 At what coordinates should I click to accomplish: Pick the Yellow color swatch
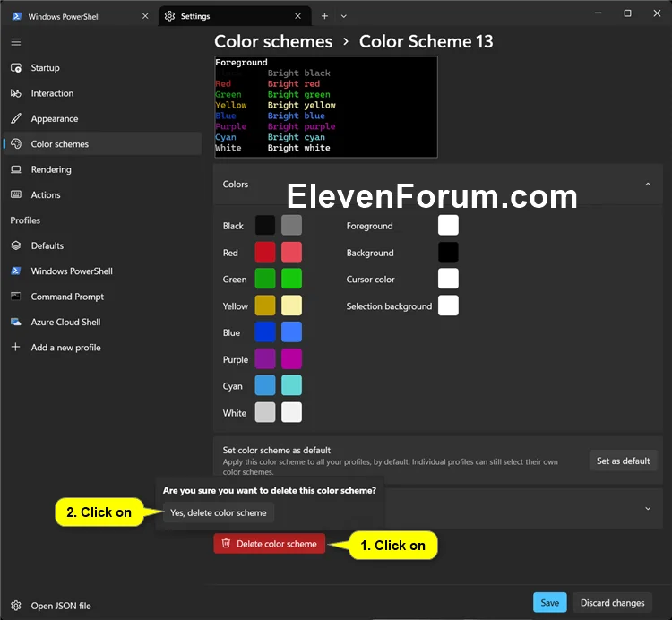(x=265, y=306)
